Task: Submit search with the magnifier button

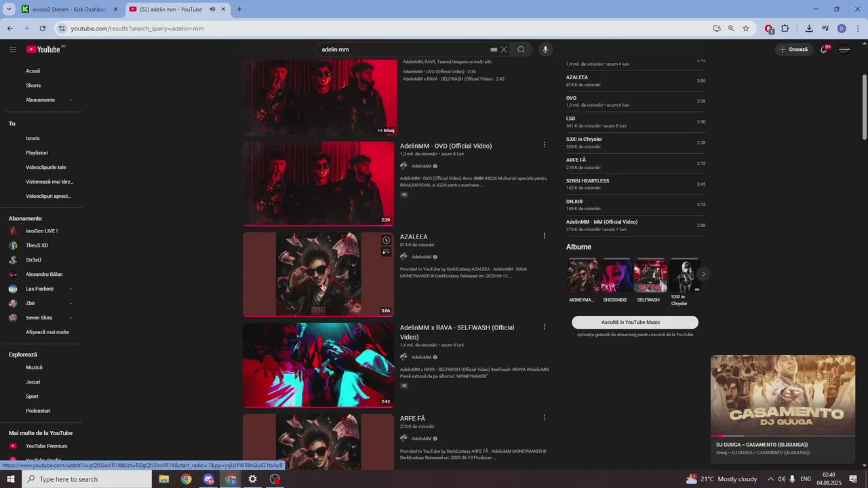Action: (521, 49)
